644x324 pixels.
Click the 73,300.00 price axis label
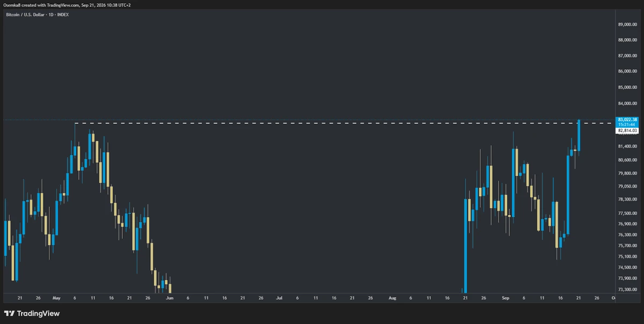[627, 290]
